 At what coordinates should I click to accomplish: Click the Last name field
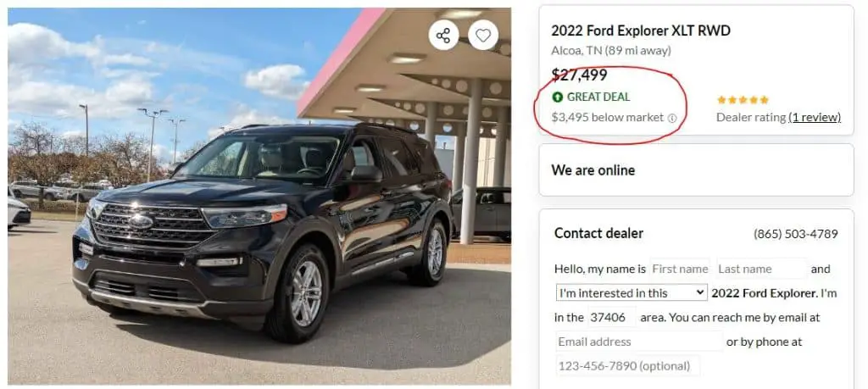pyautogui.click(x=761, y=269)
